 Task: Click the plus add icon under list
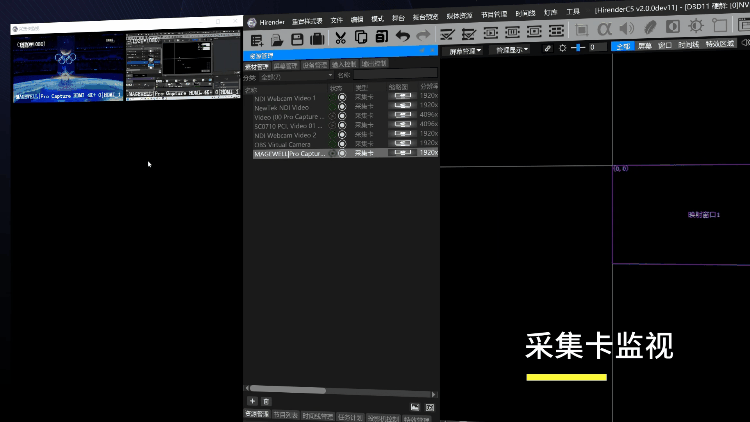(253, 401)
